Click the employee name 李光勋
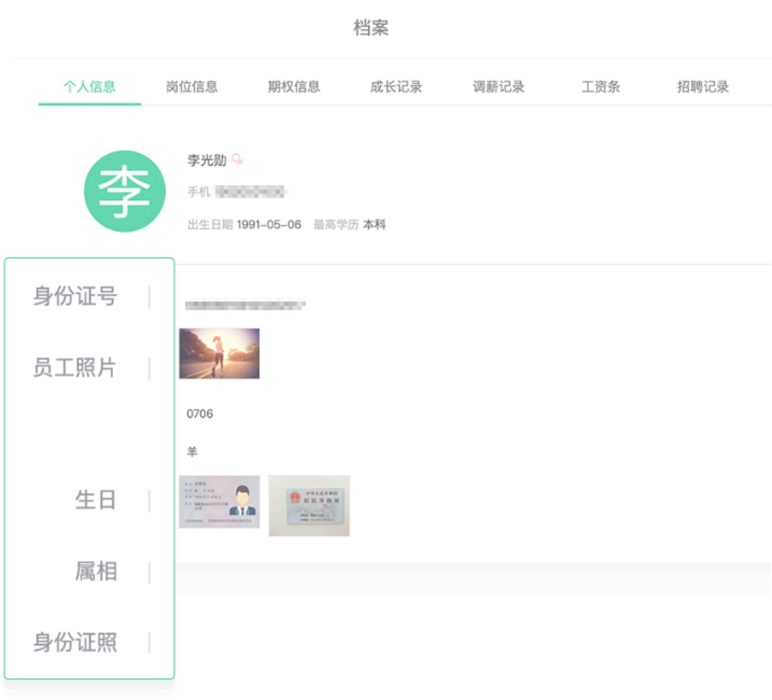 (207, 160)
